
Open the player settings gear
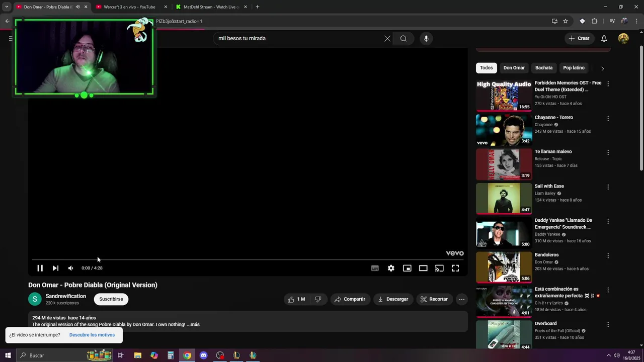(391, 268)
